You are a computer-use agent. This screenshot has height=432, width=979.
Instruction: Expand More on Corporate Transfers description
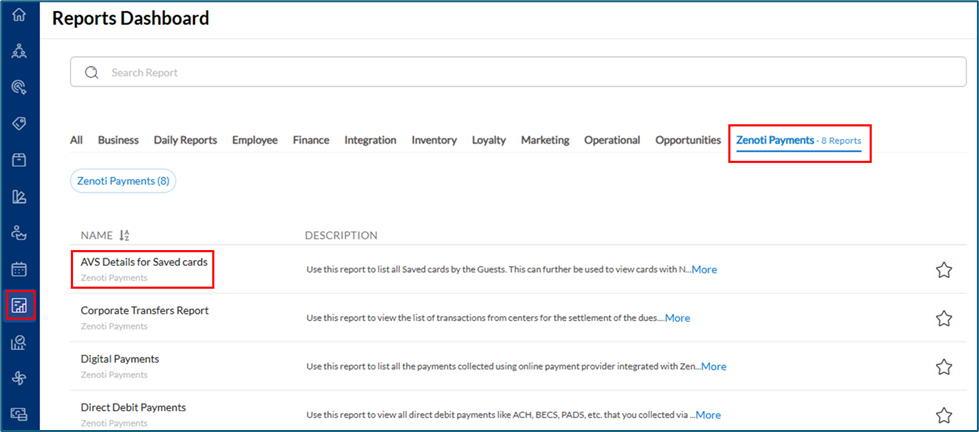coord(677,318)
